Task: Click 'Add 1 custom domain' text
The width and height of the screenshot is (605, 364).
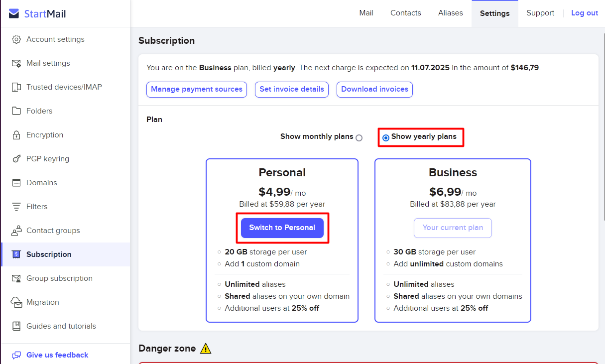Action: coord(262,264)
